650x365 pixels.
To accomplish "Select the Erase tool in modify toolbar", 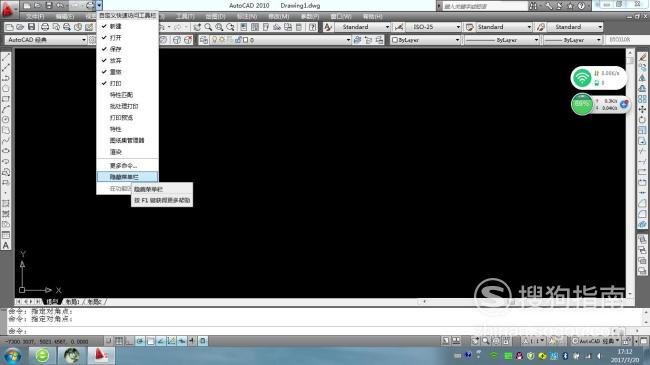I will pyautogui.click(x=642, y=57).
